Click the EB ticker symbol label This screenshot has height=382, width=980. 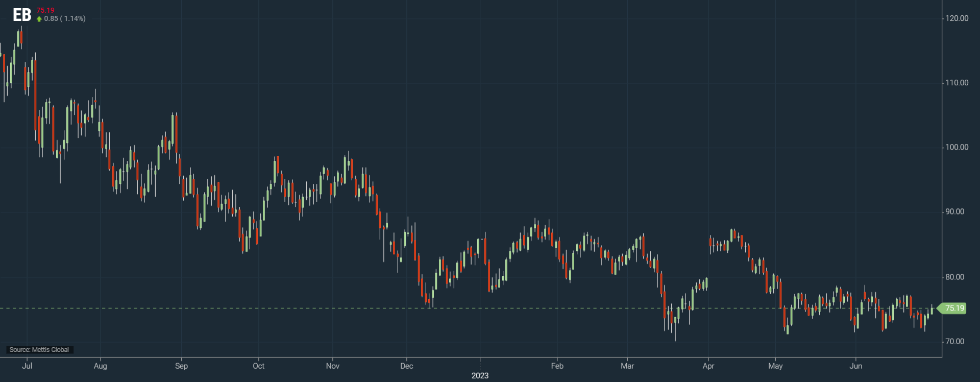[x=22, y=15]
